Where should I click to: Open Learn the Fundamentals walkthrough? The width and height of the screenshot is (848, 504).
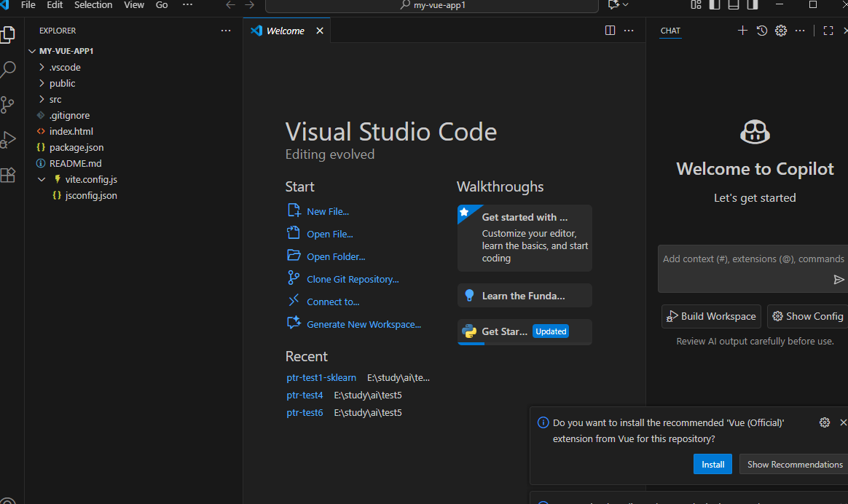tap(525, 296)
